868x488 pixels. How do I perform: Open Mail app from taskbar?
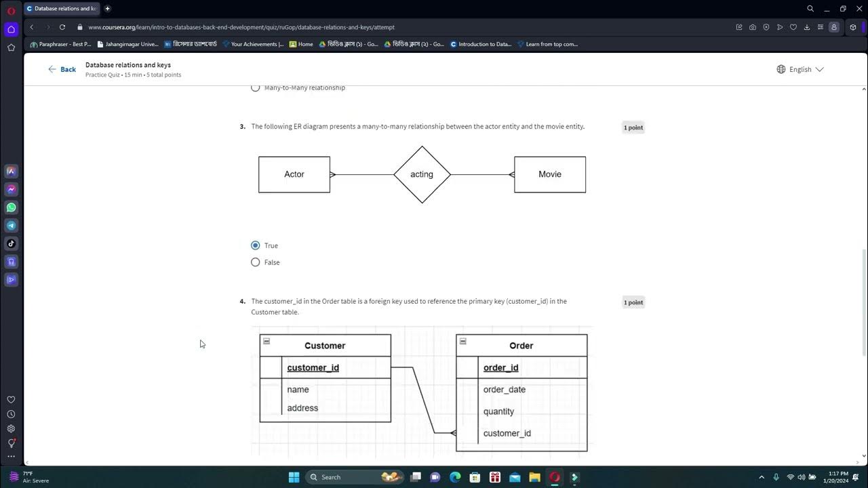pos(515,477)
